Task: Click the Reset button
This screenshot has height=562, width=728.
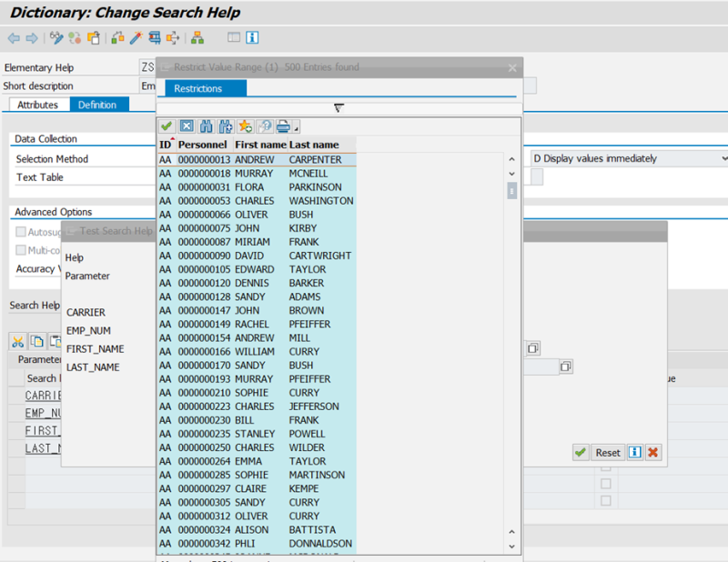Action: tap(607, 452)
